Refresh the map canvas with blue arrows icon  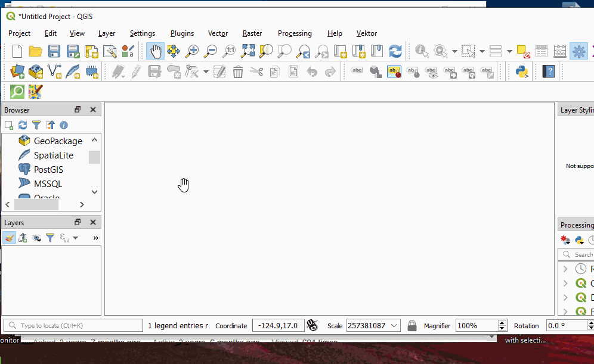tap(395, 51)
